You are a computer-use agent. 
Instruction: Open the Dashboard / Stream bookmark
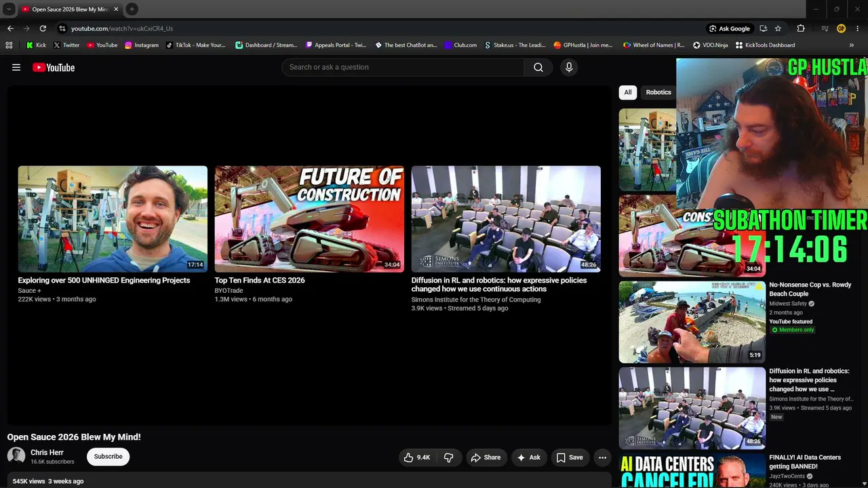(266, 45)
